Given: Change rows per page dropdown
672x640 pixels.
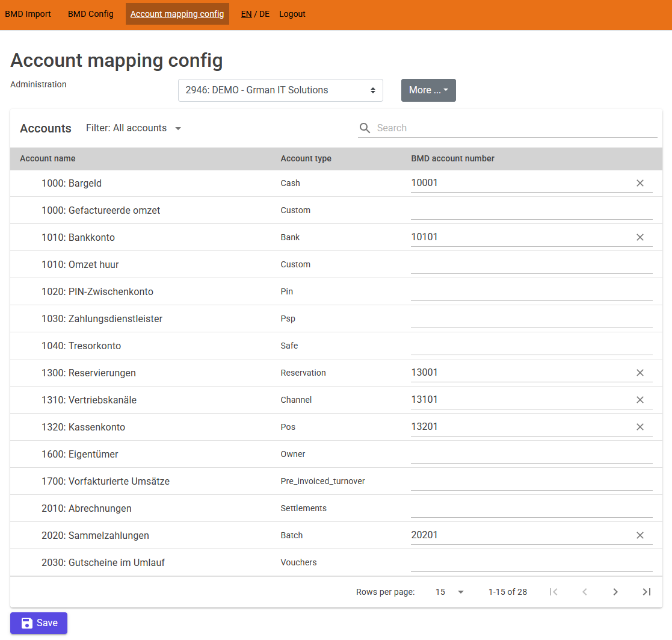Looking at the screenshot, I should pyautogui.click(x=449, y=592).
